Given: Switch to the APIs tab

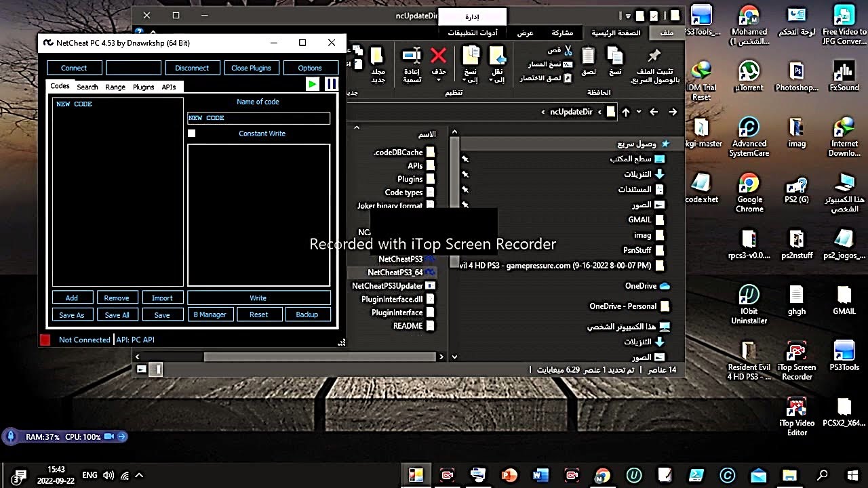Looking at the screenshot, I should [x=169, y=87].
